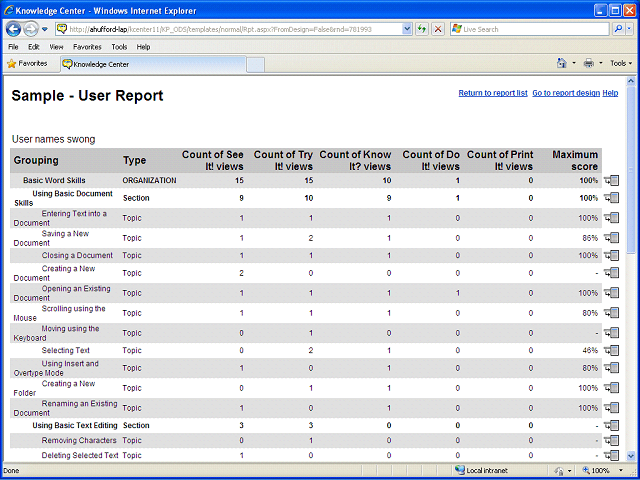Click drill-down icon for Deleting Selected Text row
Screen dimensions: 640x480
(611, 455)
